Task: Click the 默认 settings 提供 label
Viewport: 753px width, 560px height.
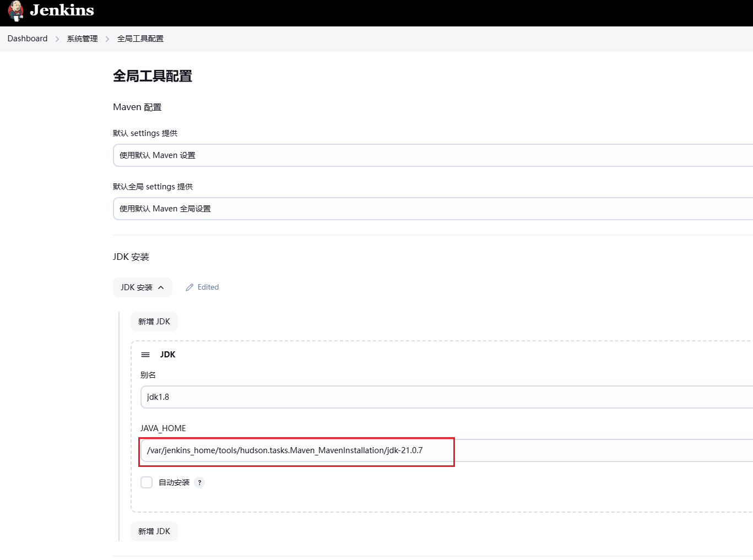Action: click(145, 133)
